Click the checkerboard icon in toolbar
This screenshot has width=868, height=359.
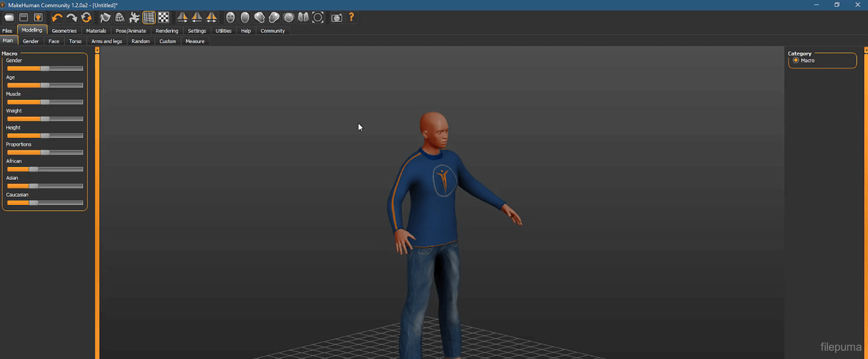(x=163, y=18)
